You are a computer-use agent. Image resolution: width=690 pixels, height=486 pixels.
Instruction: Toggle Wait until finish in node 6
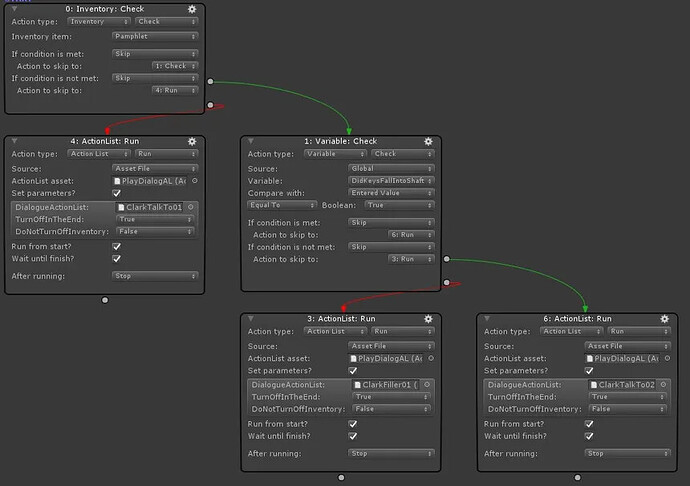pos(589,436)
